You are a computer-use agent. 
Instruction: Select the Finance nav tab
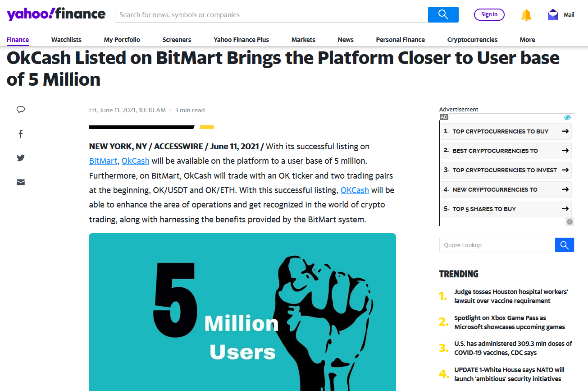(x=18, y=40)
